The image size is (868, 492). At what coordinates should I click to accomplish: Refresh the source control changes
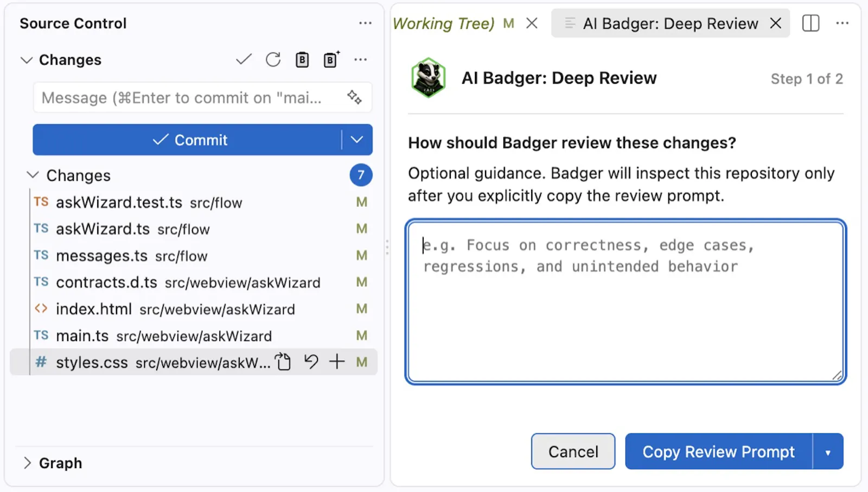tap(273, 59)
